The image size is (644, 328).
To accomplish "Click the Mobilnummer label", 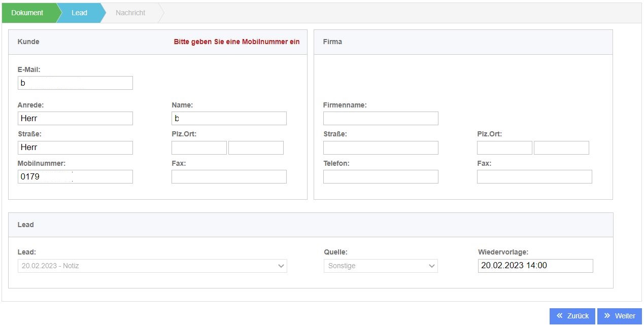I will 42,163.
